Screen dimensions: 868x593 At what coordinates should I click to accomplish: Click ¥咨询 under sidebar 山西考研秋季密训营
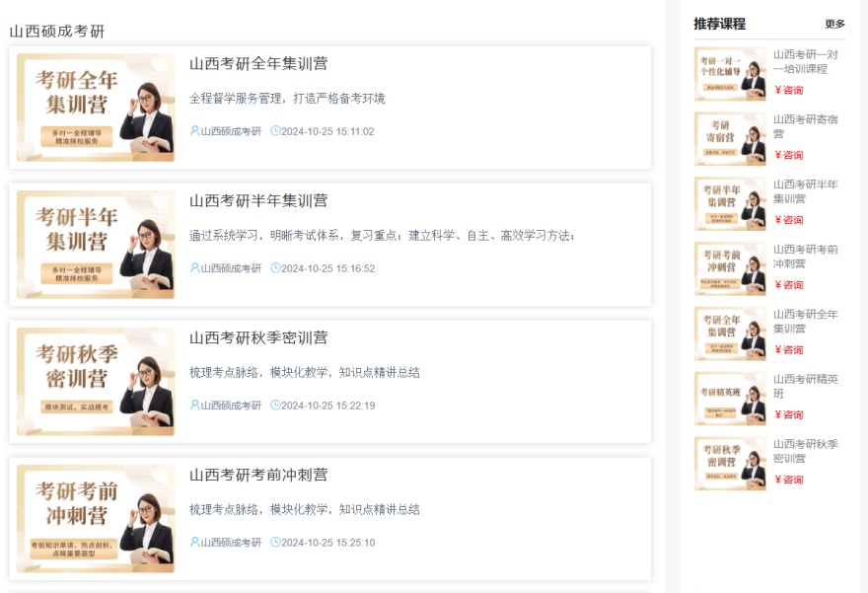pos(789,481)
